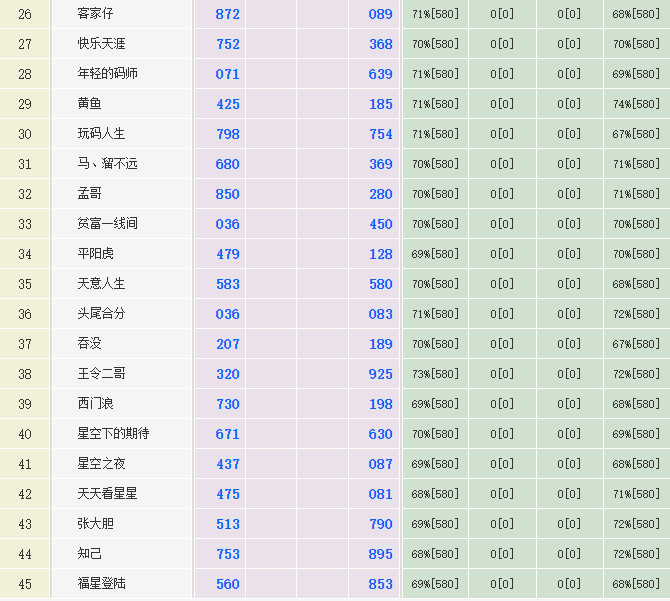This screenshot has width=670, height=601.
Task: Click the name 贫富一线间
Action: tap(108, 224)
